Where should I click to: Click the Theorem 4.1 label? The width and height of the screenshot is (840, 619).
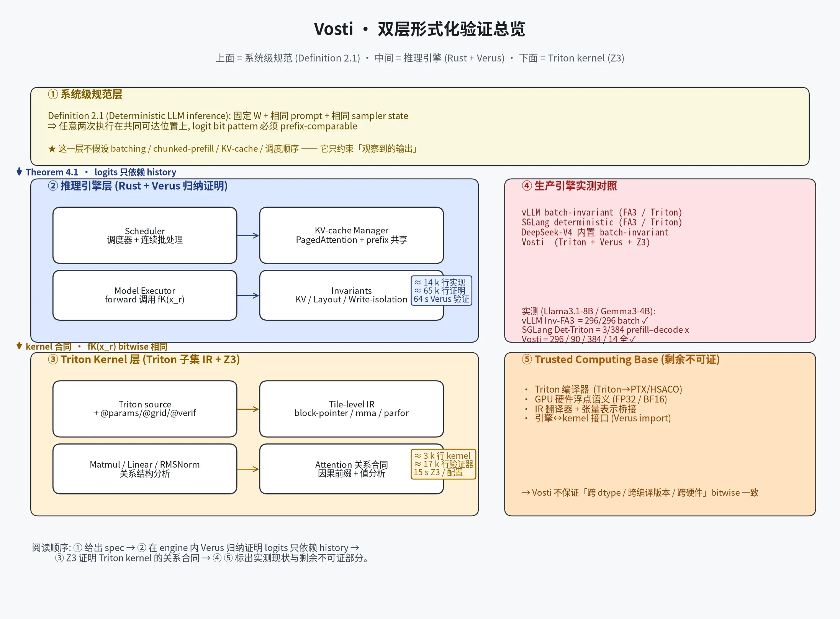[97, 172]
